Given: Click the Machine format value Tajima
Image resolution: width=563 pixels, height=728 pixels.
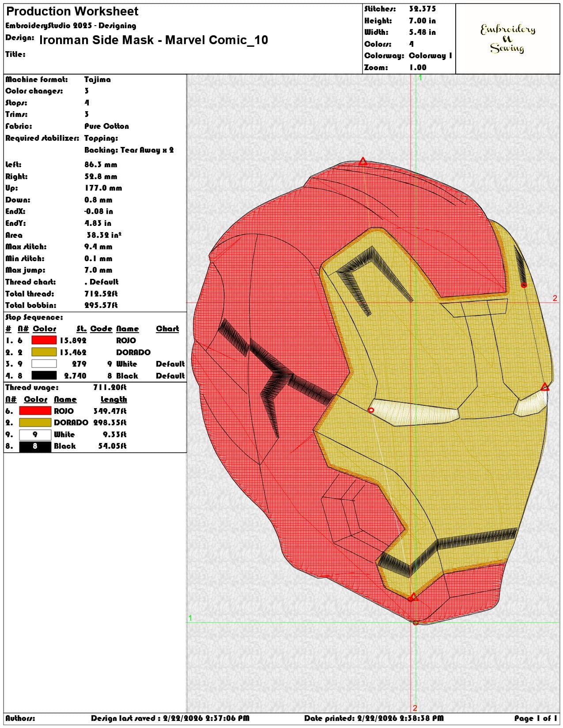Looking at the screenshot, I should (x=98, y=79).
